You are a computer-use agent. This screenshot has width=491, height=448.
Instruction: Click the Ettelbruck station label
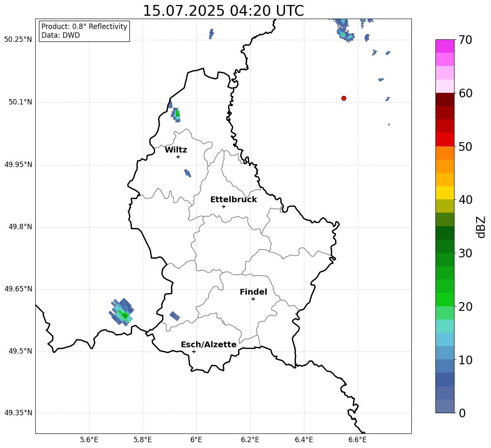coord(233,200)
